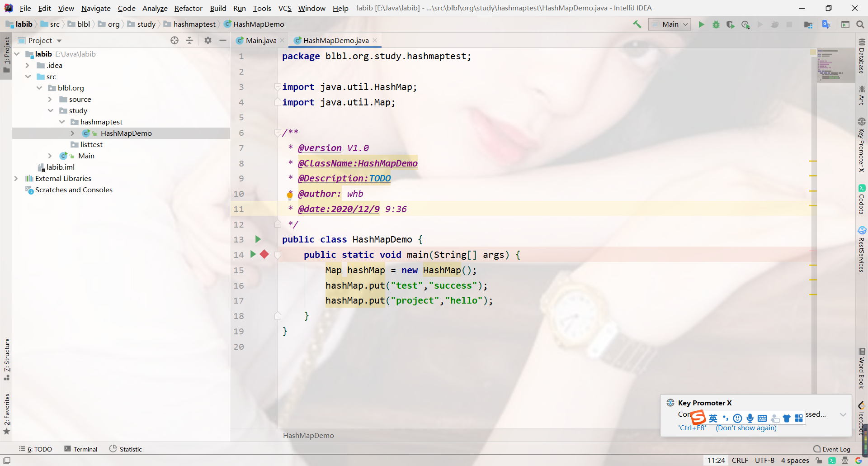The height and width of the screenshot is (466, 868).
Task: Run HashMapDemo class from the line 13 gutter
Action: (x=258, y=239)
